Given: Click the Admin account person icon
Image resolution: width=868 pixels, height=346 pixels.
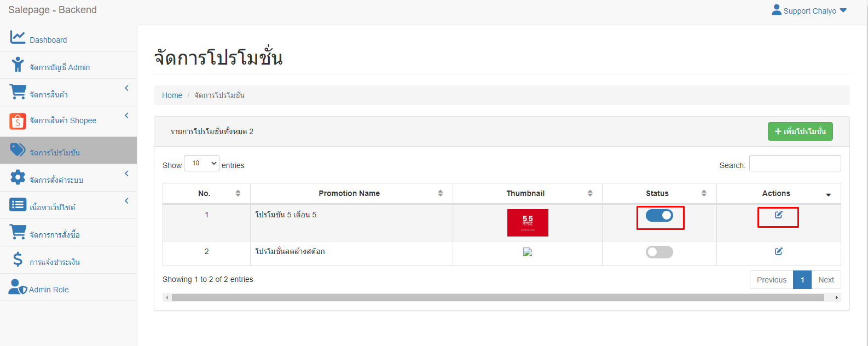Looking at the screenshot, I should 18,65.
